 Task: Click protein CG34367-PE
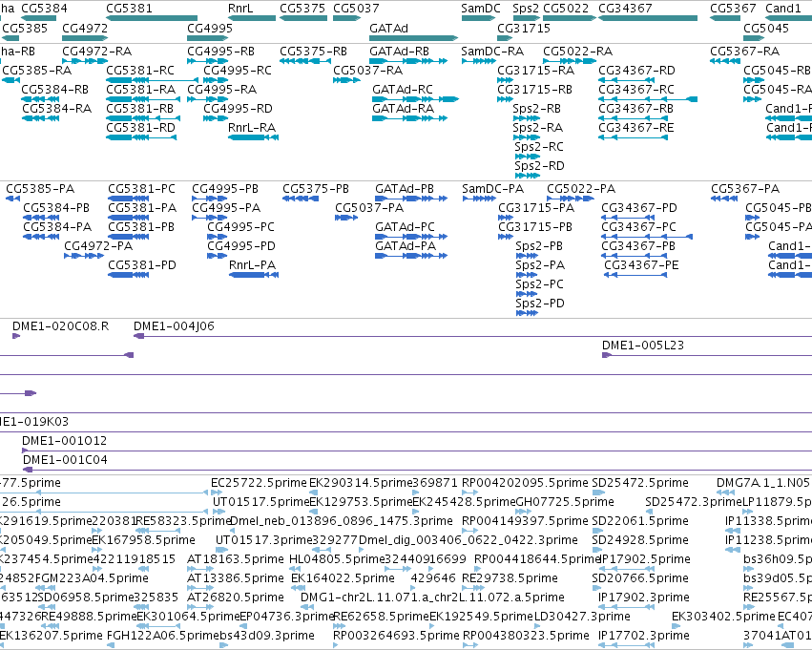(x=641, y=265)
